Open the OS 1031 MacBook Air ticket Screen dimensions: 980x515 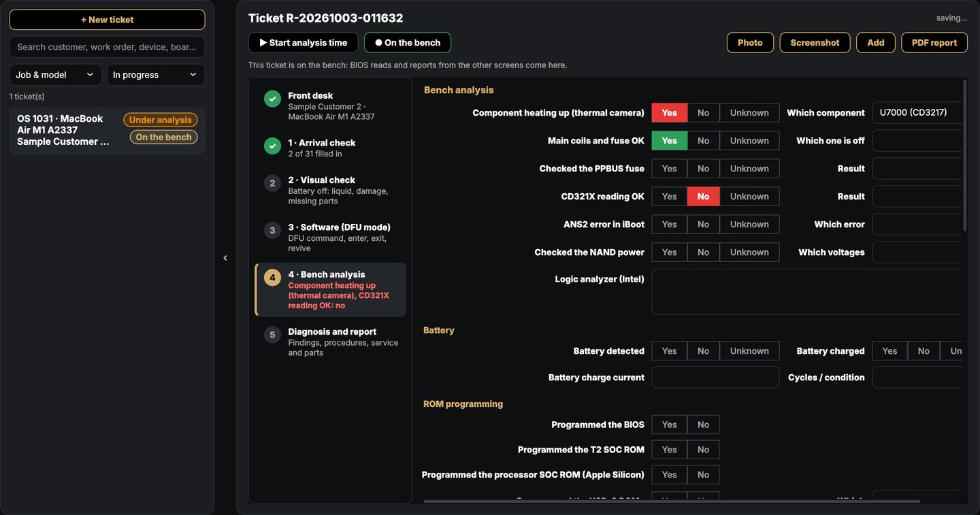(x=107, y=130)
